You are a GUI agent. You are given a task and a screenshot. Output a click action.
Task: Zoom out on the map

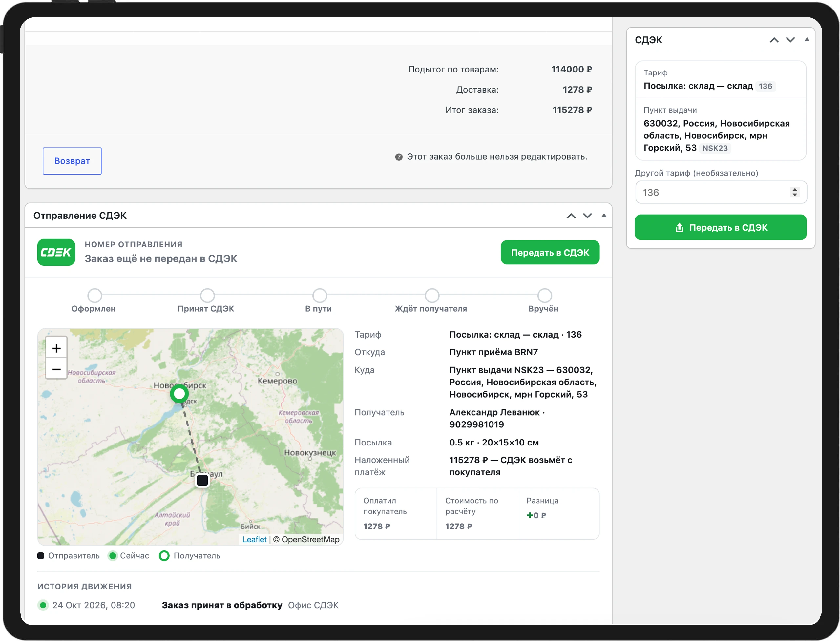pyautogui.click(x=56, y=369)
